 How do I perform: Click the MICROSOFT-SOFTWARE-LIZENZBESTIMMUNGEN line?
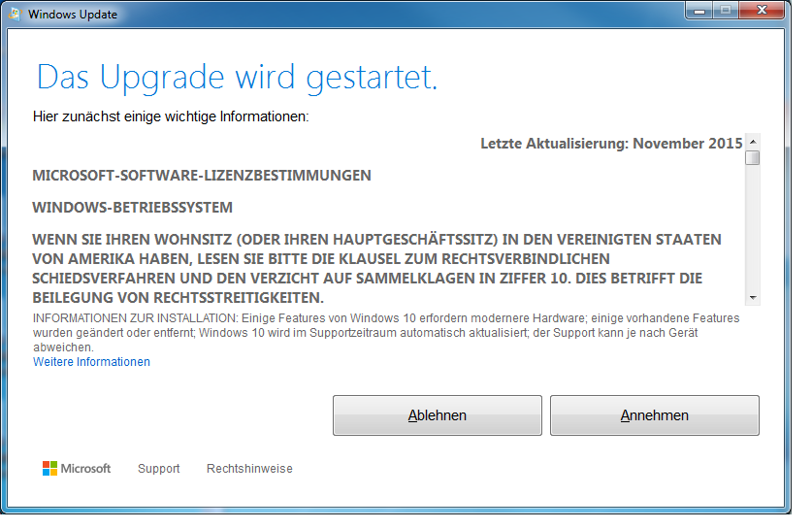click(x=202, y=176)
